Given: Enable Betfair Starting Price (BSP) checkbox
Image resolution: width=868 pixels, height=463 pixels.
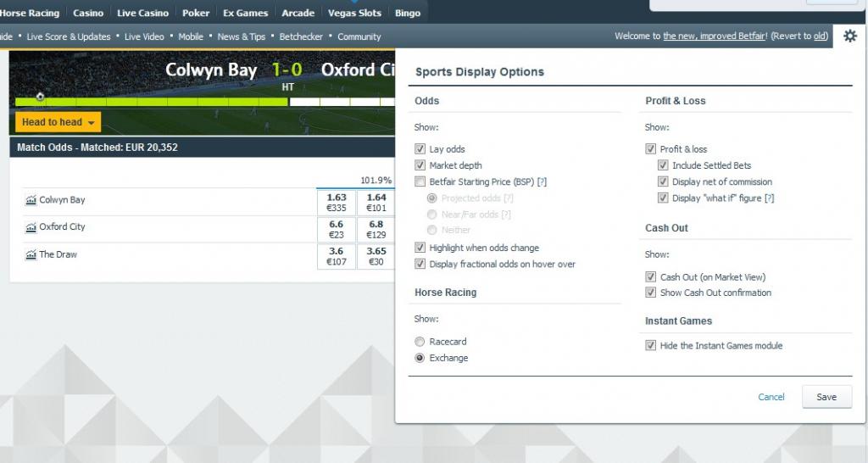Looking at the screenshot, I should point(420,181).
